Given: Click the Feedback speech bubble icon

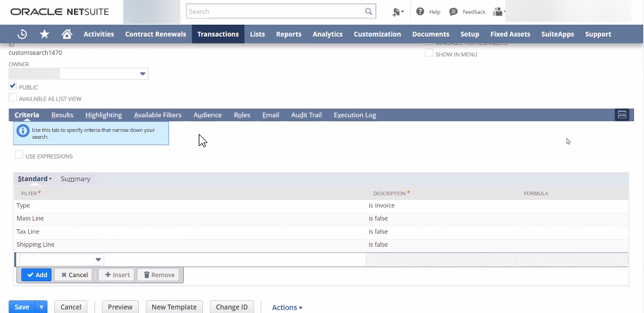Looking at the screenshot, I should (x=454, y=11).
